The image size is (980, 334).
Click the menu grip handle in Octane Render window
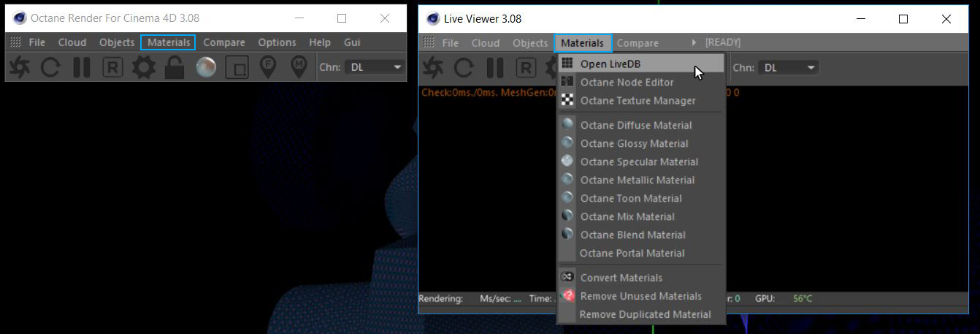coord(15,42)
